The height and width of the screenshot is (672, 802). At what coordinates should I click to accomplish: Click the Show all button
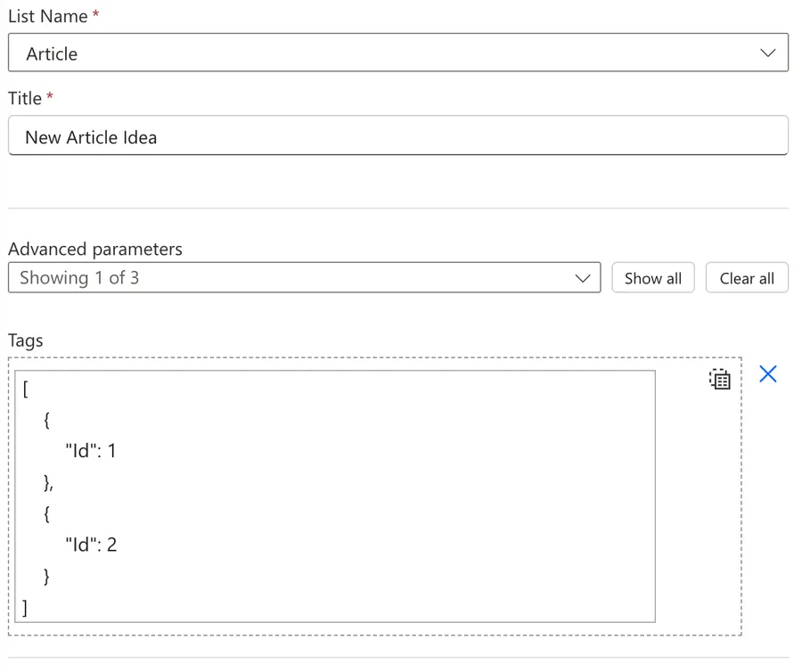coord(652,278)
